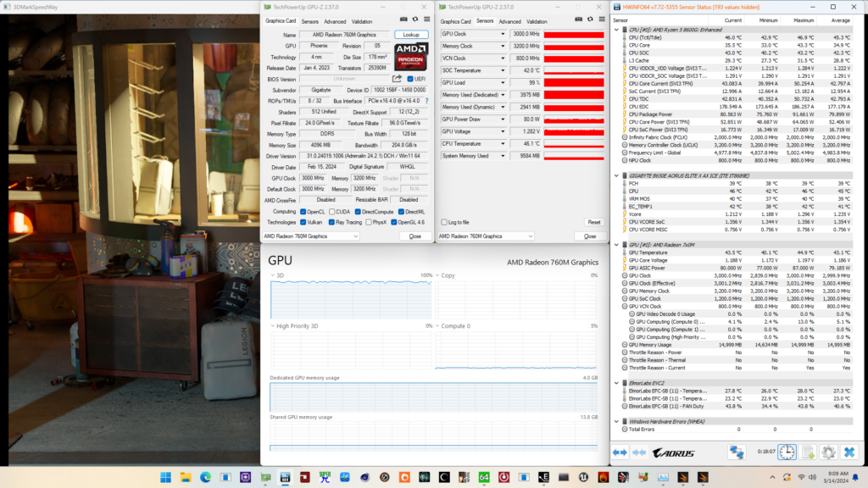Click the screenshot camera icon in left GPU-Z window

pyautogui.click(x=403, y=19)
